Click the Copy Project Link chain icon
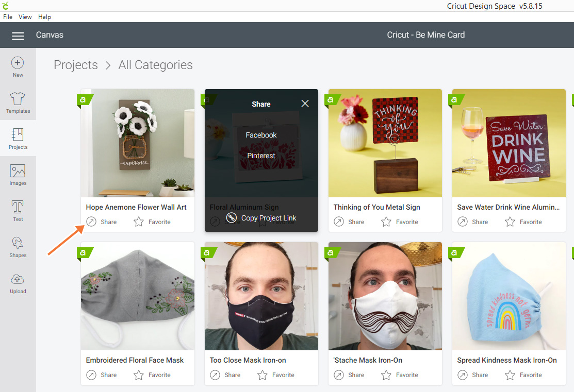Viewport: 574px width, 392px height. tap(232, 218)
